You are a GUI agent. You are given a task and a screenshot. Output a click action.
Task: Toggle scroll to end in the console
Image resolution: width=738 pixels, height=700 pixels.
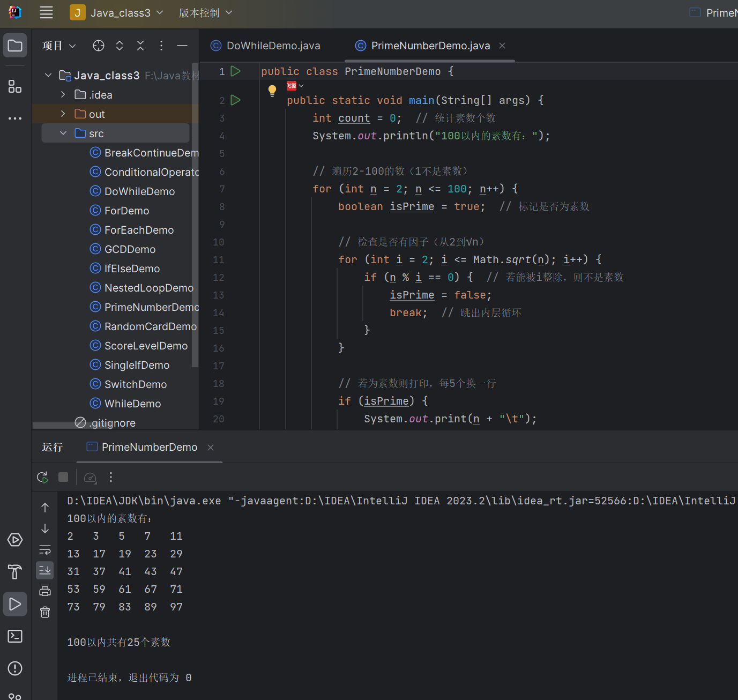45,570
